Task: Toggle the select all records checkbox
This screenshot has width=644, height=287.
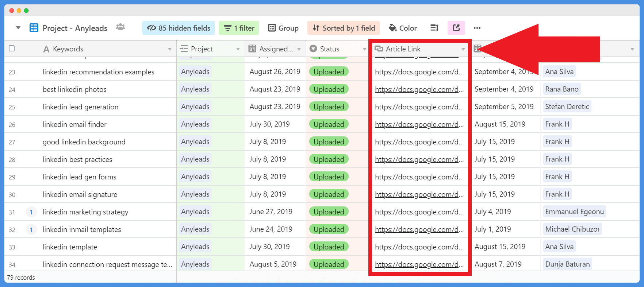Action: pyautogui.click(x=12, y=49)
